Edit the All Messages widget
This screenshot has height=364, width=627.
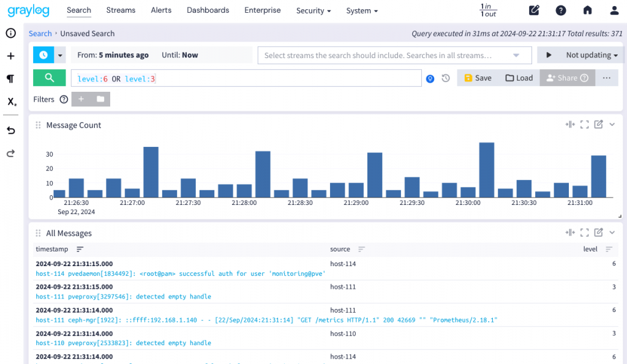(598, 232)
